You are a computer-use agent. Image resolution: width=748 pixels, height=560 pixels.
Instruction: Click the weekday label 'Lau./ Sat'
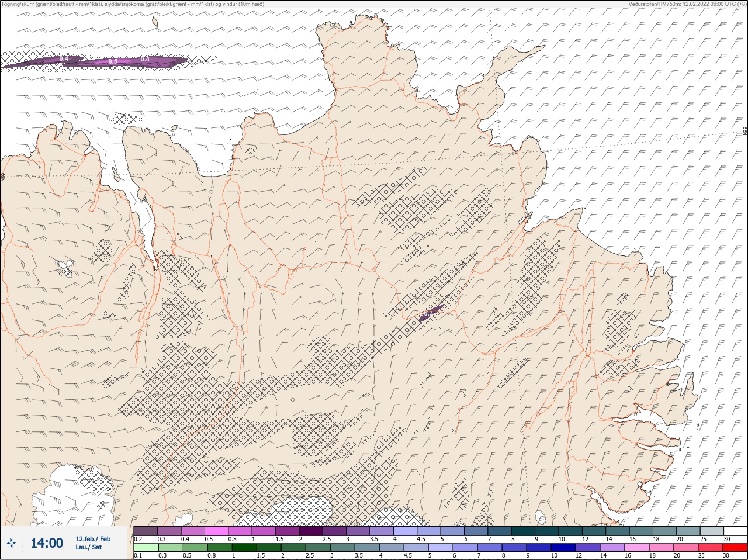[x=88, y=547]
